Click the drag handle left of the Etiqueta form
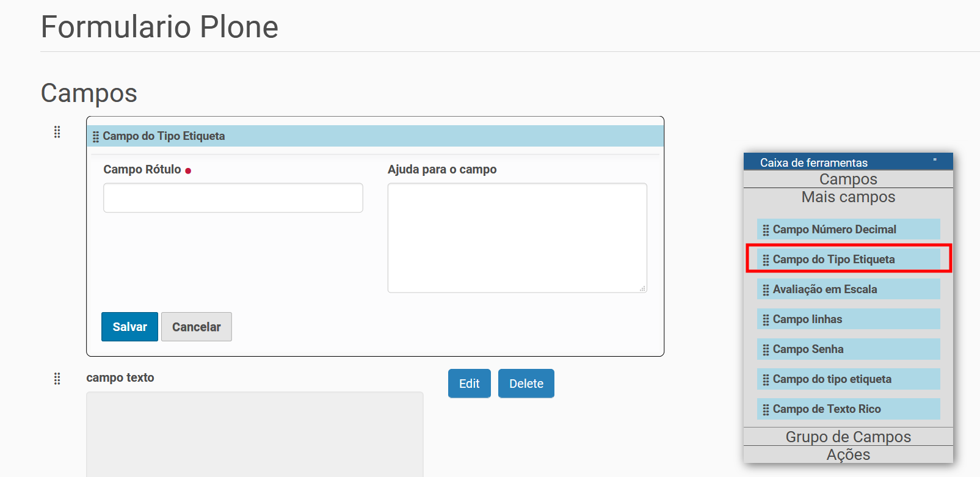 click(x=57, y=132)
